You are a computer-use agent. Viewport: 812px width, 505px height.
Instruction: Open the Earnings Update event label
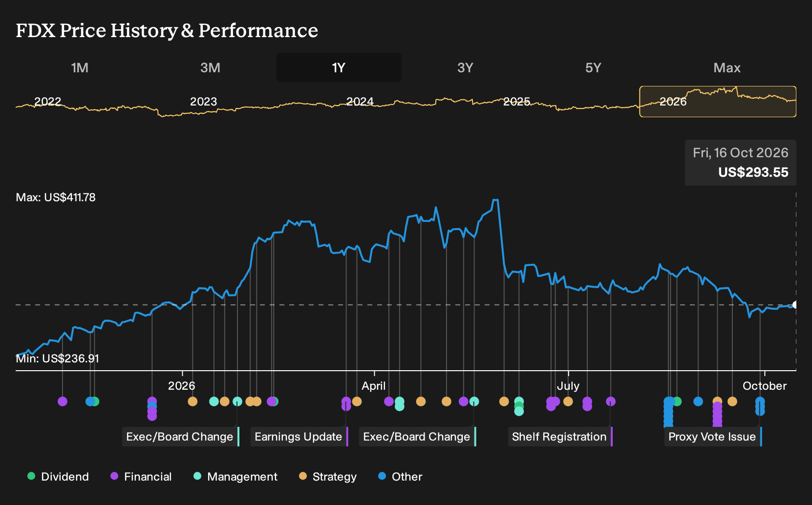pos(299,437)
